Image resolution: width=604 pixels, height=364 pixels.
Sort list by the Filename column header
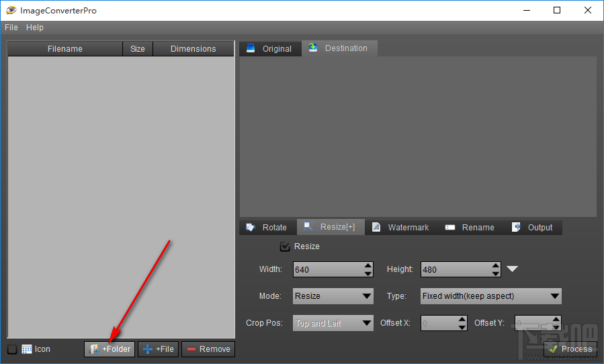coord(64,49)
